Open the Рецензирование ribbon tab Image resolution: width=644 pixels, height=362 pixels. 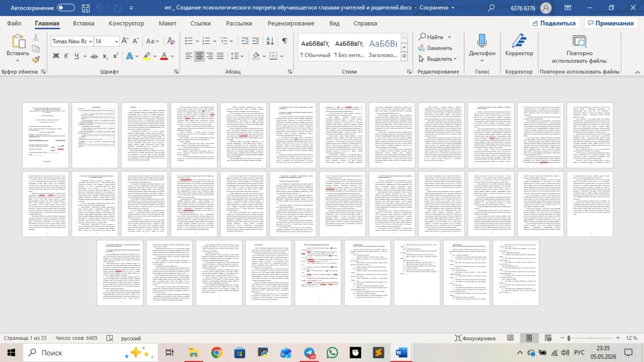point(291,23)
